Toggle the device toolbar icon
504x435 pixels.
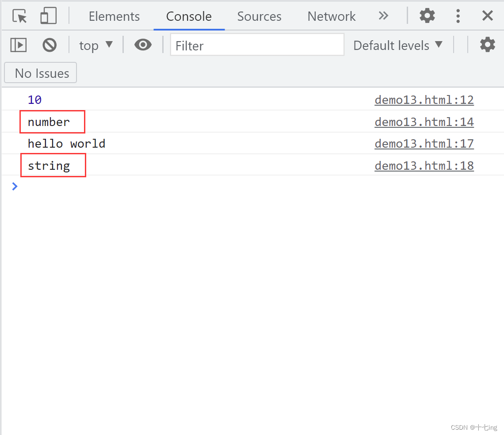click(48, 16)
